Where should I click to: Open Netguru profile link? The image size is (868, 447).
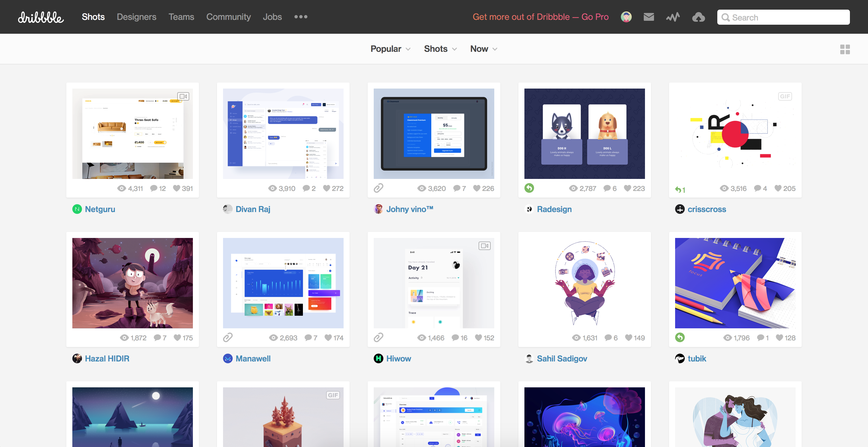click(x=100, y=209)
